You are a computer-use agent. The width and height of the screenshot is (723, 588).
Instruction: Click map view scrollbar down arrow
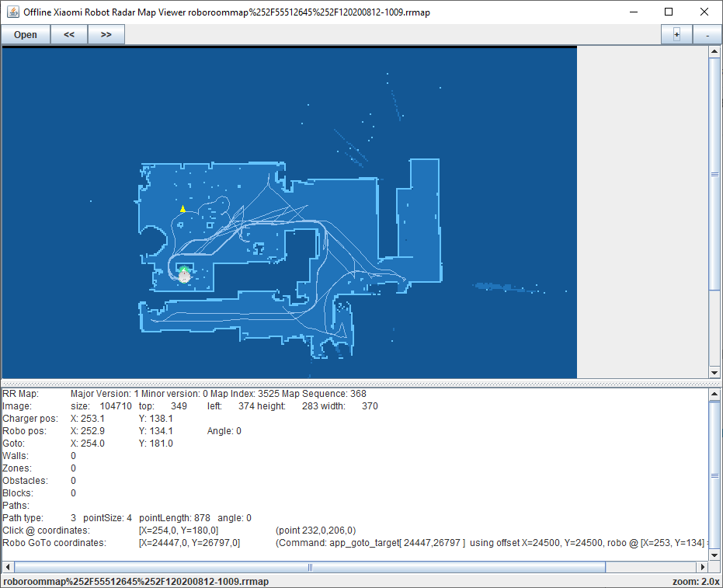[x=715, y=372]
